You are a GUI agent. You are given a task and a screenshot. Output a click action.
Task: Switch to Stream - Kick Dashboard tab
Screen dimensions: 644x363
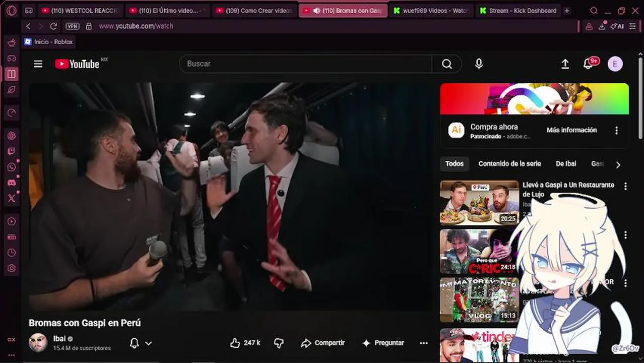click(x=518, y=11)
